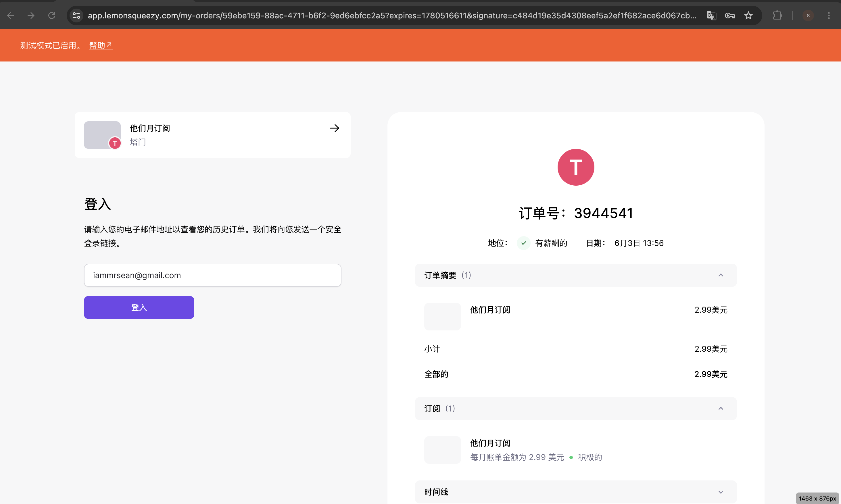Click 每月账单金额为 2.99 美元 text
Viewport: 841px width, 504px height.
click(x=517, y=457)
